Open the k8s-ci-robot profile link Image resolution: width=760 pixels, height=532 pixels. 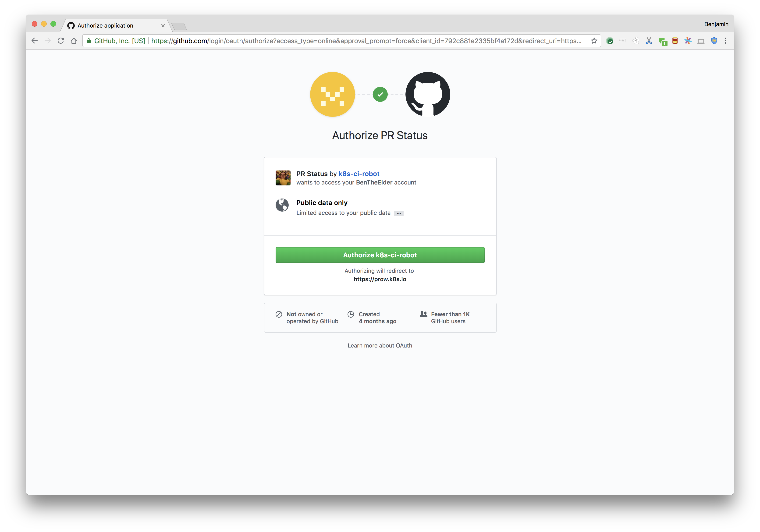click(359, 174)
